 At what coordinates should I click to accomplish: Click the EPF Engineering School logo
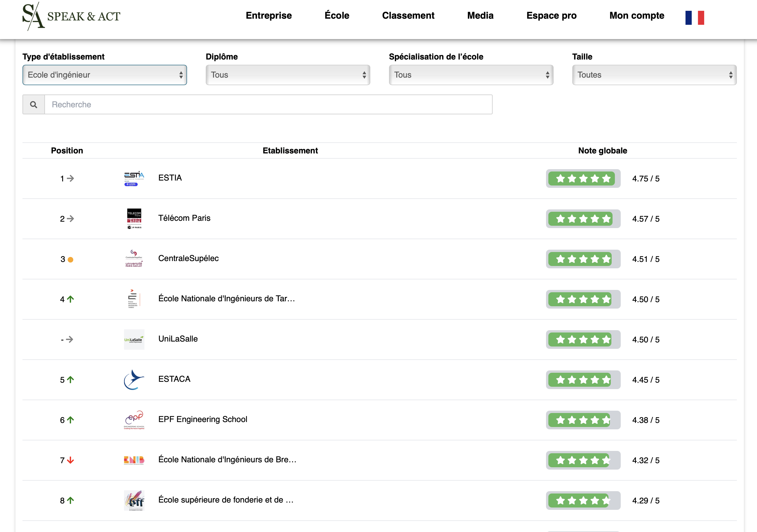pyautogui.click(x=134, y=420)
